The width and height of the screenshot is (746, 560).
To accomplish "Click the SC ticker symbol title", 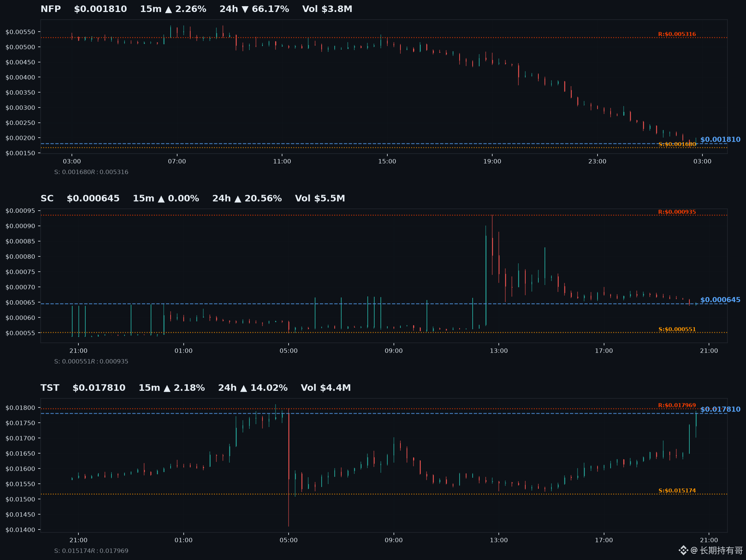I will pyautogui.click(x=47, y=198).
